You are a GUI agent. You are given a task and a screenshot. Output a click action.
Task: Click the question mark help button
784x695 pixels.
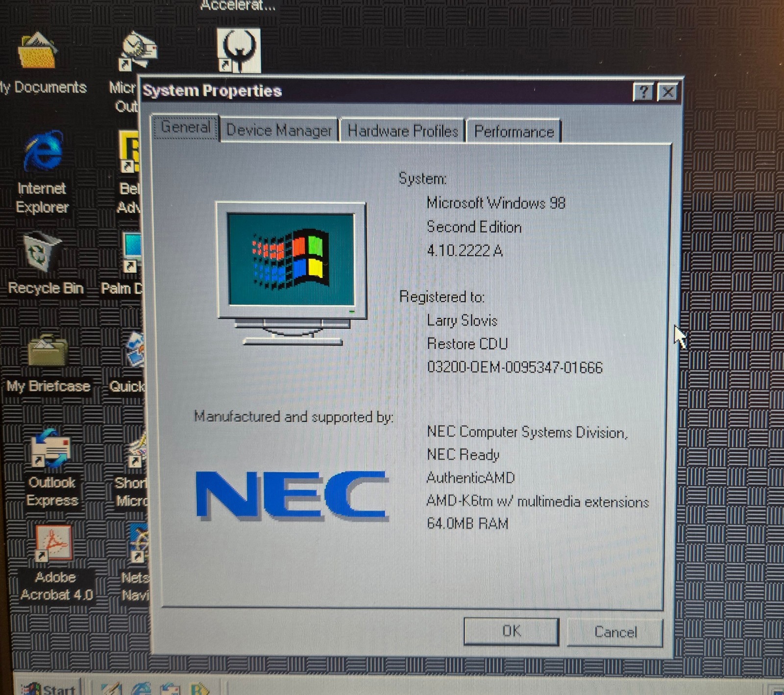643,92
